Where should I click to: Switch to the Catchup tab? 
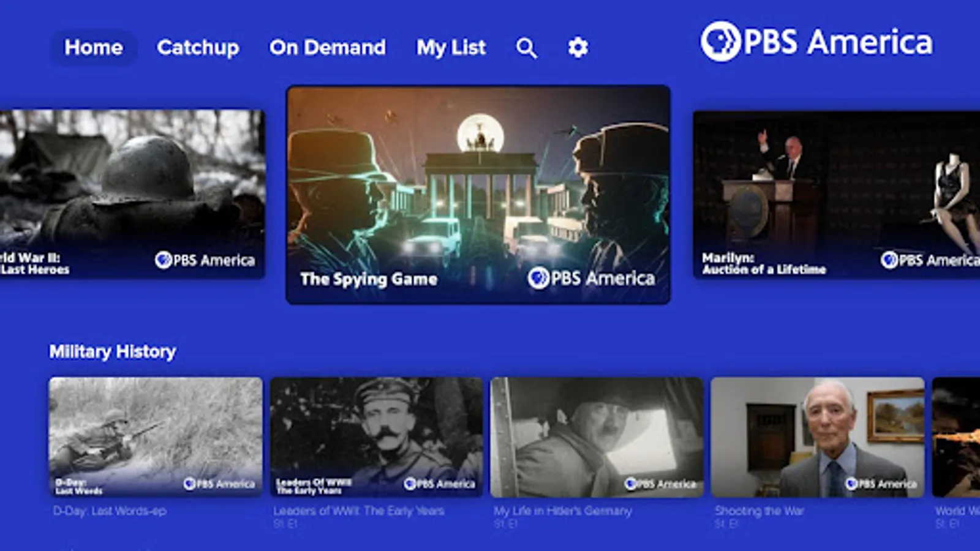tap(198, 47)
